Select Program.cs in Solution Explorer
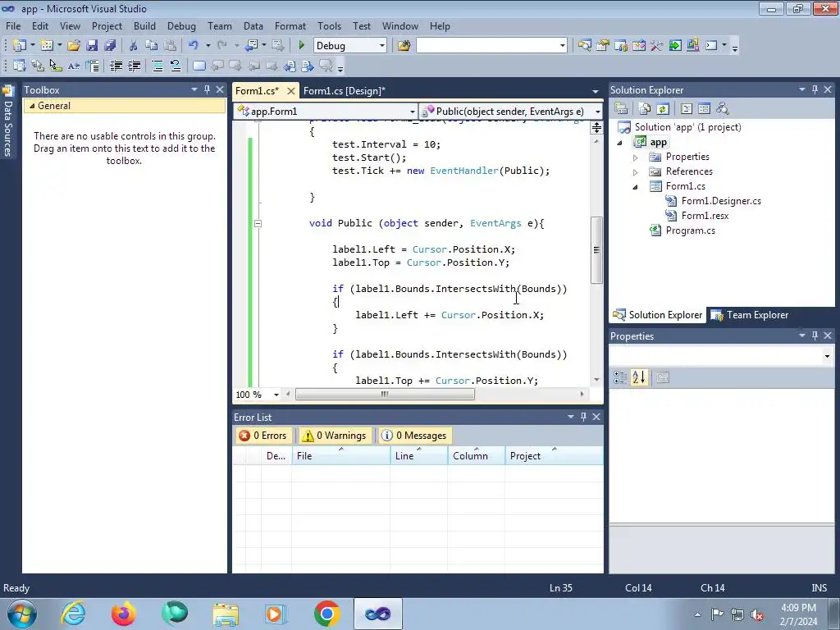Screen dimensions: 840x630 (x=690, y=231)
